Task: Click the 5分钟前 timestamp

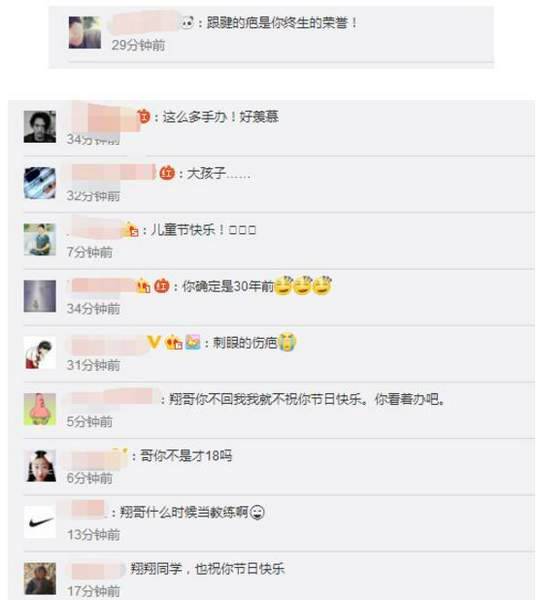Action: pos(90,421)
